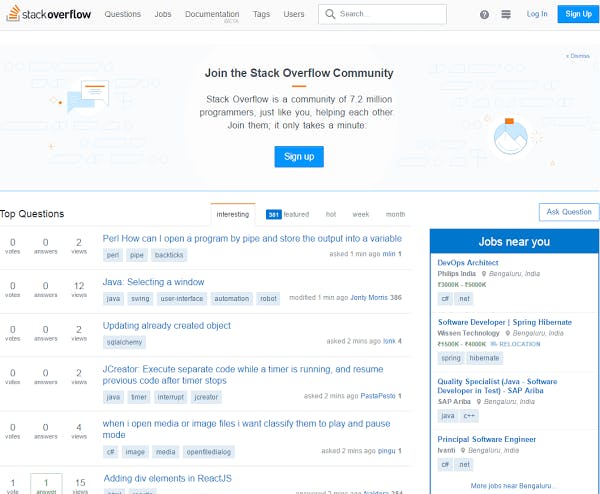Image resolution: width=600 pixels, height=494 pixels.
Task: Click the openfiledialog tag
Action: [209, 452]
